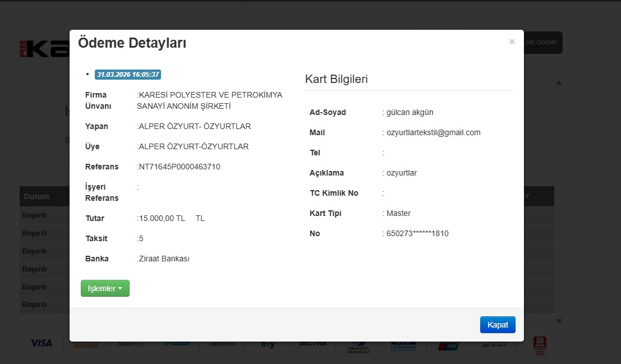
Task: Click the red 3D Secure badge
Action: (540, 345)
